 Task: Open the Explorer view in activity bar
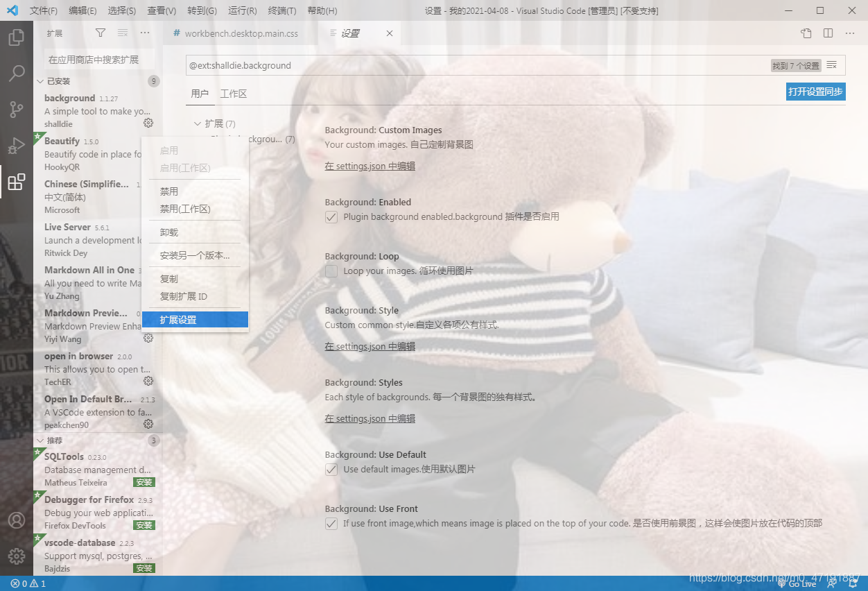pyautogui.click(x=16, y=37)
